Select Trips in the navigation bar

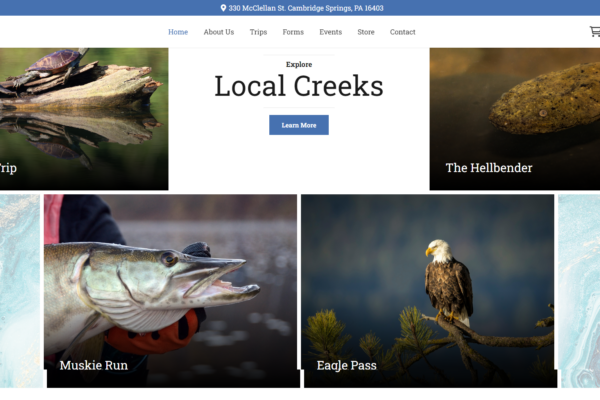point(258,32)
